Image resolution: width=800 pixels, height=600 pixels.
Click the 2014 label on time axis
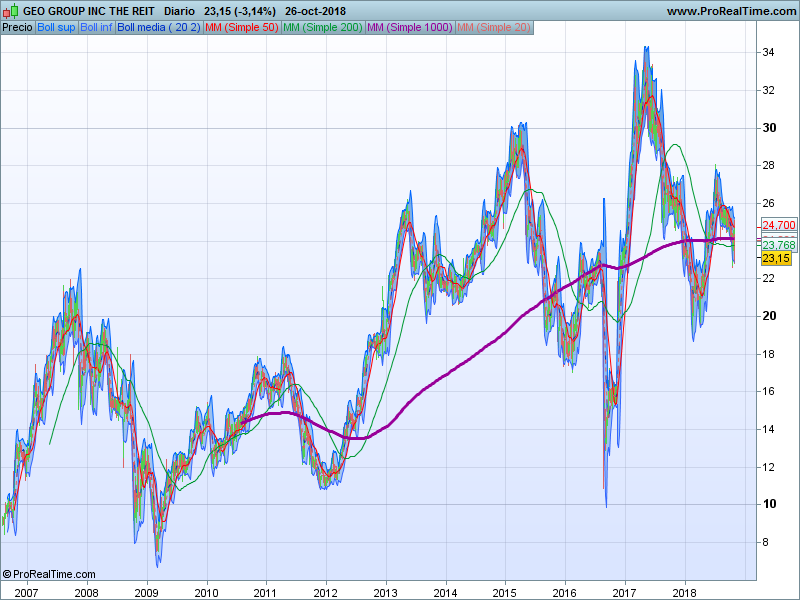coord(445,593)
